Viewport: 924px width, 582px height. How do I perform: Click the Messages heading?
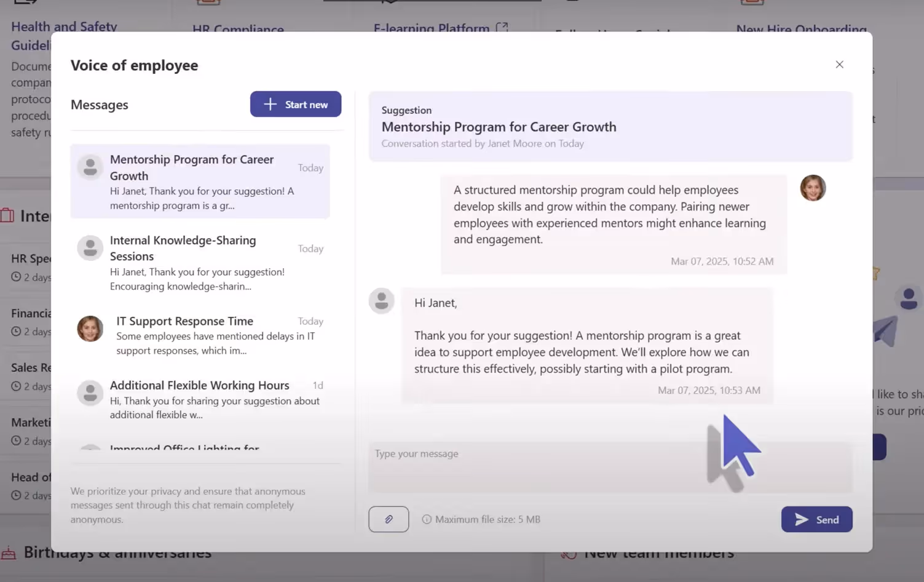click(100, 105)
